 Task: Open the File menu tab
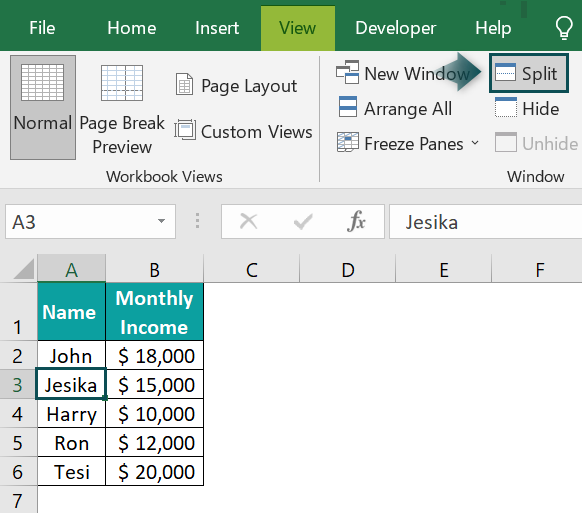coord(42,28)
